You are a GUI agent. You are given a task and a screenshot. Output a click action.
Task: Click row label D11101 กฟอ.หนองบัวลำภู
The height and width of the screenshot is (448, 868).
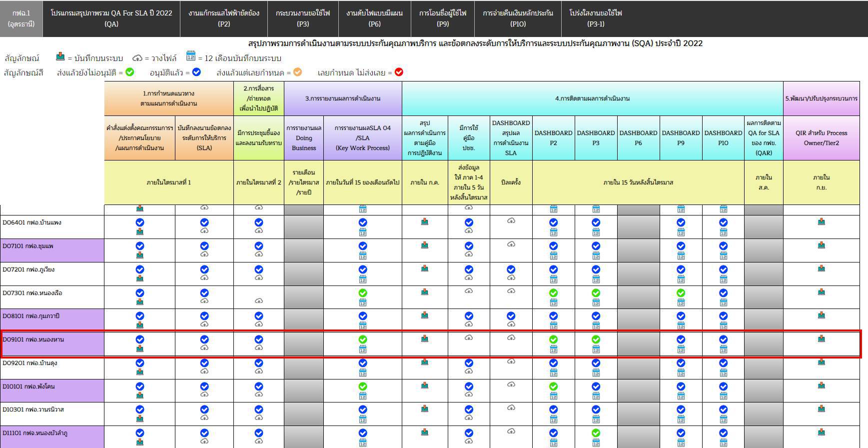[x=35, y=433]
